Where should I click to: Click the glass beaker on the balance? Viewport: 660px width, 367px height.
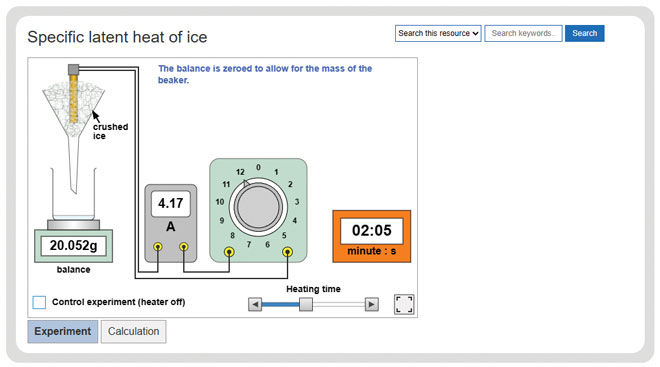(74, 194)
